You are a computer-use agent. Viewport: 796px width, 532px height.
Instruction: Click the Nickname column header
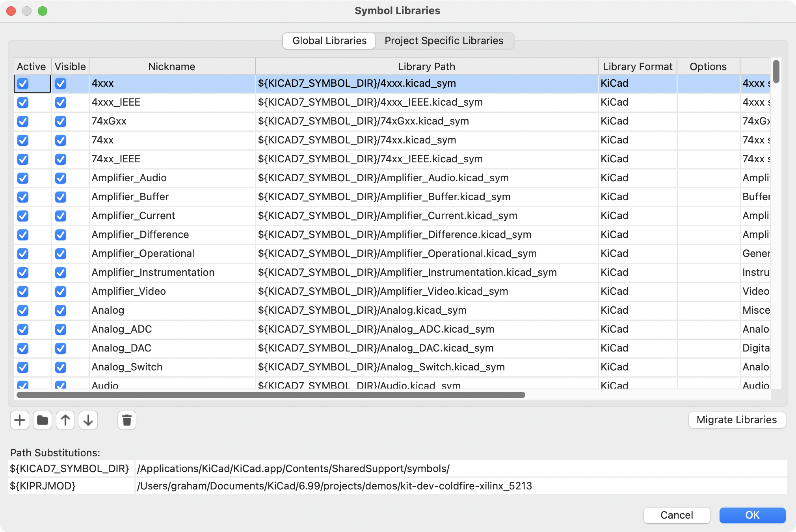(172, 67)
